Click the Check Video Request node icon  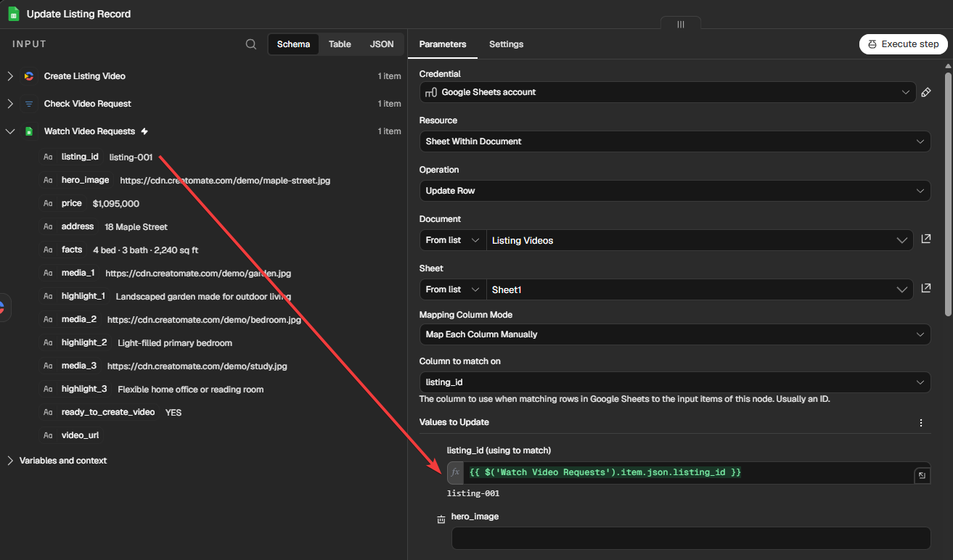coord(29,104)
